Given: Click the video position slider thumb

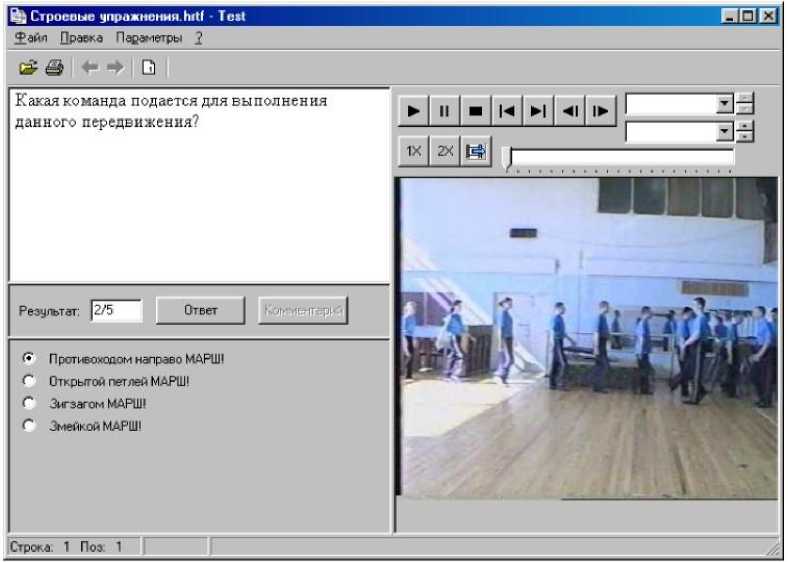Looking at the screenshot, I should tap(508, 159).
